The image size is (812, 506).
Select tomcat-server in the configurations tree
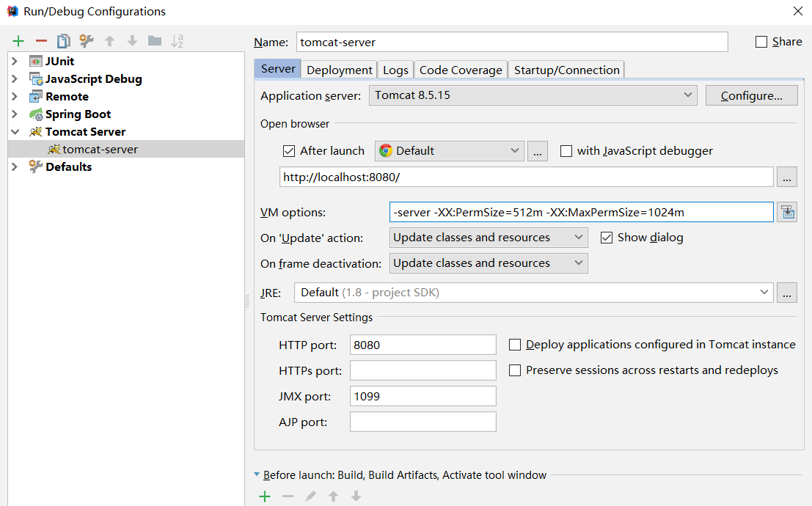[100, 149]
